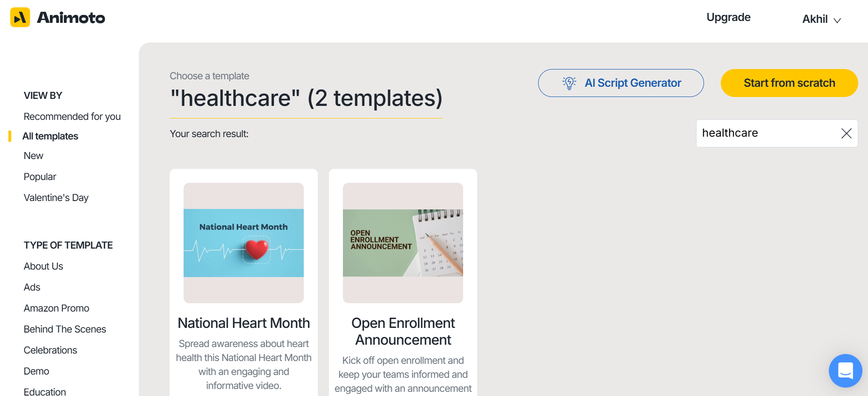Select the All templates filter
Image resolution: width=868 pixels, height=396 pixels.
(x=50, y=136)
